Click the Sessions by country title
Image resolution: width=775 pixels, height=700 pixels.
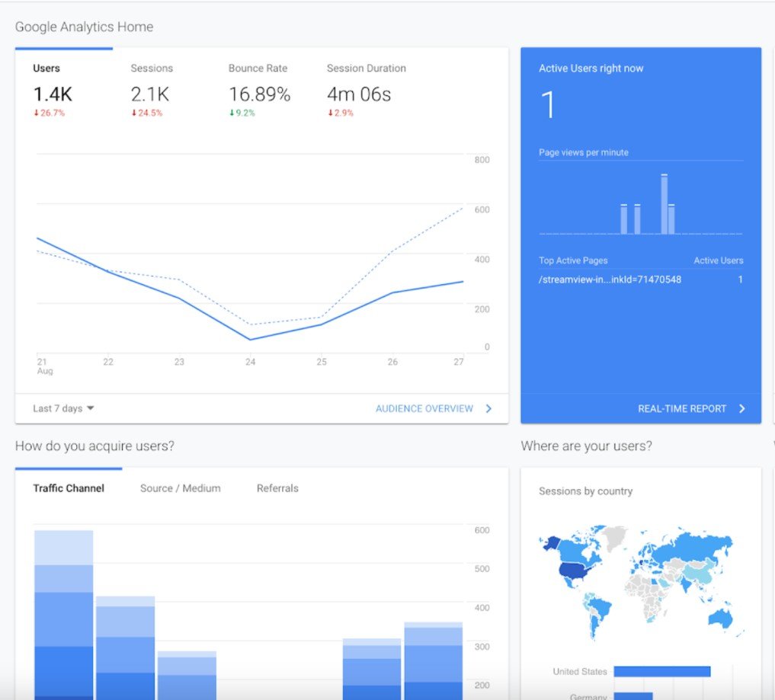[x=585, y=491]
